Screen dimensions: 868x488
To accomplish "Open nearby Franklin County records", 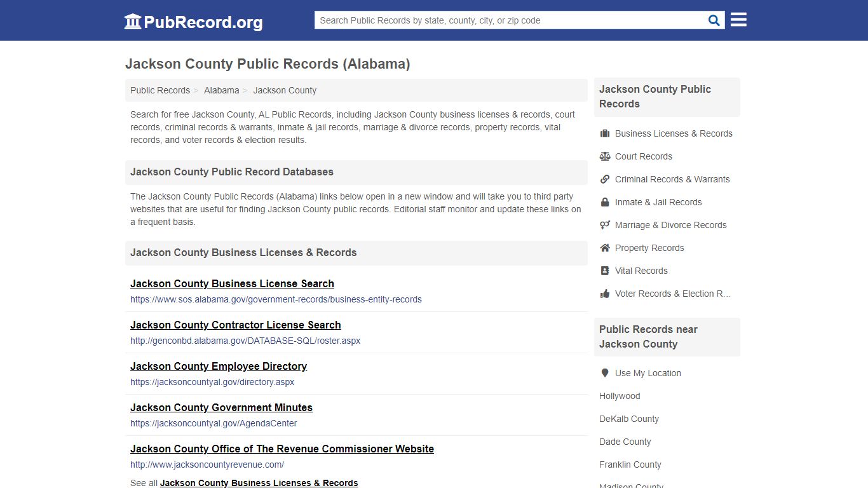I will (630, 464).
